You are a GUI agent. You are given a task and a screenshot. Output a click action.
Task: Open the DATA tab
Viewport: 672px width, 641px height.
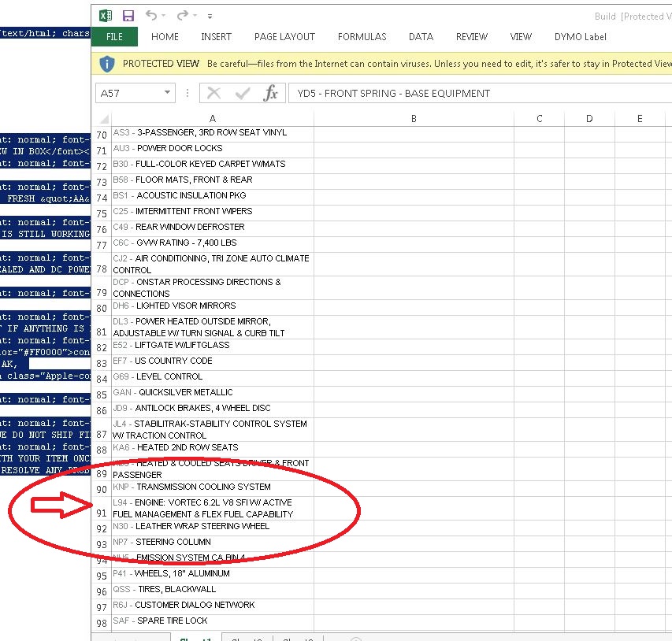(x=421, y=37)
